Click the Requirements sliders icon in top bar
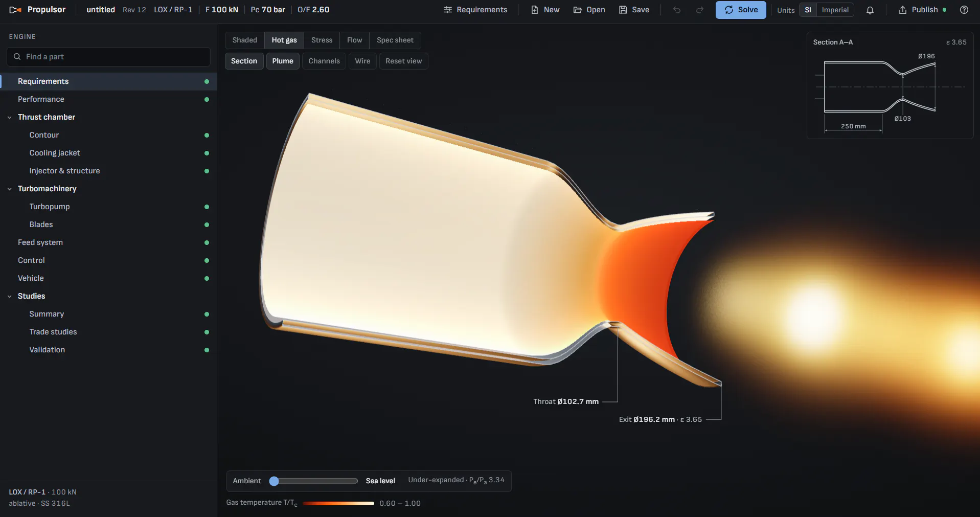The height and width of the screenshot is (517, 980). (x=448, y=10)
